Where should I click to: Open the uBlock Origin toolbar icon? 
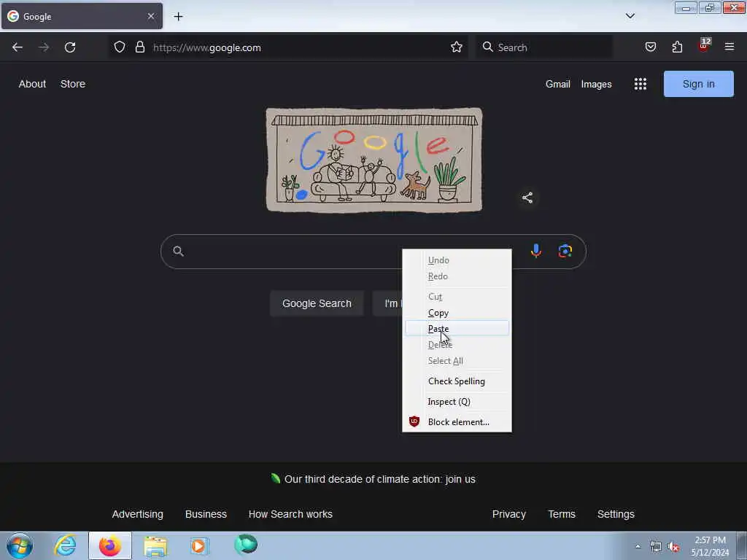[x=704, y=46]
